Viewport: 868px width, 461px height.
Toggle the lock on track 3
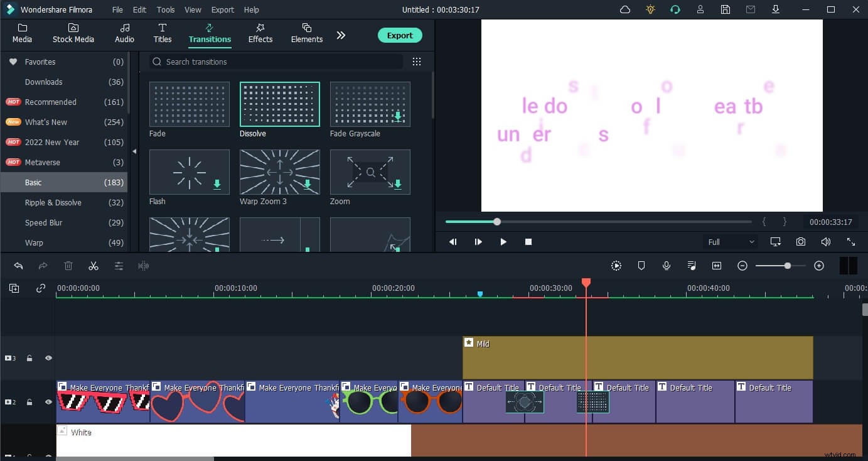(x=29, y=358)
